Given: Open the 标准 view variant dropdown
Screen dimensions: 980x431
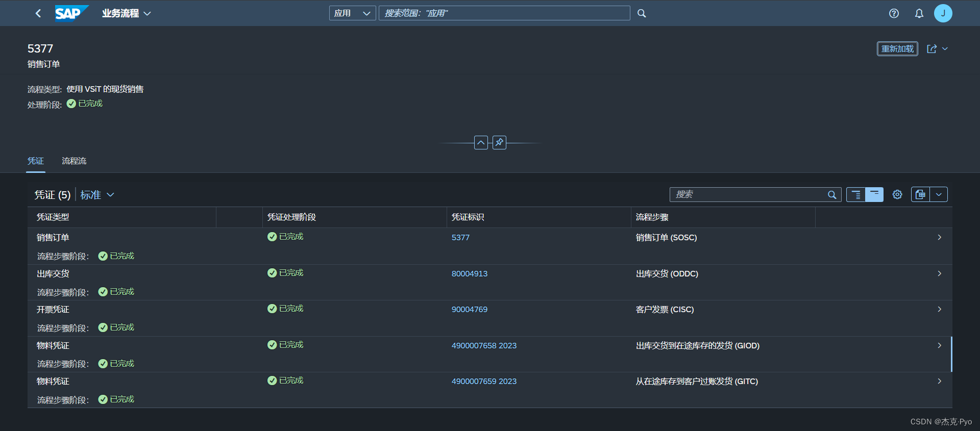Looking at the screenshot, I should click(97, 195).
